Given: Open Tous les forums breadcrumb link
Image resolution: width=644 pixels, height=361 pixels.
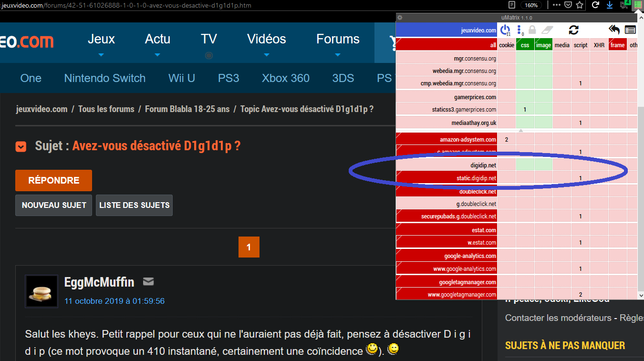Looking at the screenshot, I should tap(106, 109).
